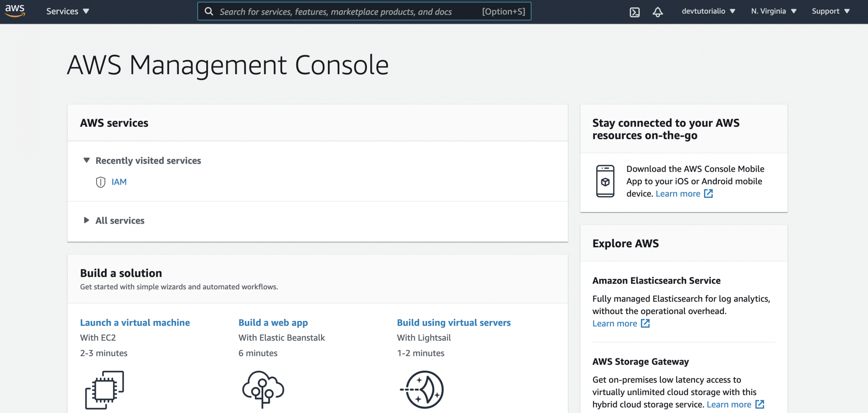Click the With Lightsail text

click(x=424, y=337)
